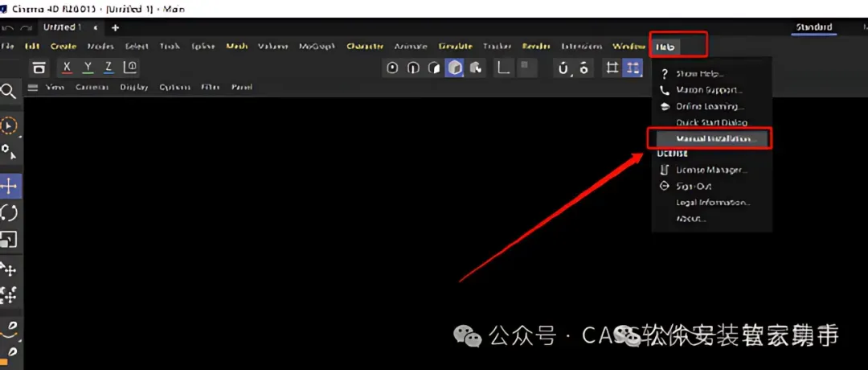
Task: Open the Edit menu
Action: pyautogui.click(x=32, y=47)
